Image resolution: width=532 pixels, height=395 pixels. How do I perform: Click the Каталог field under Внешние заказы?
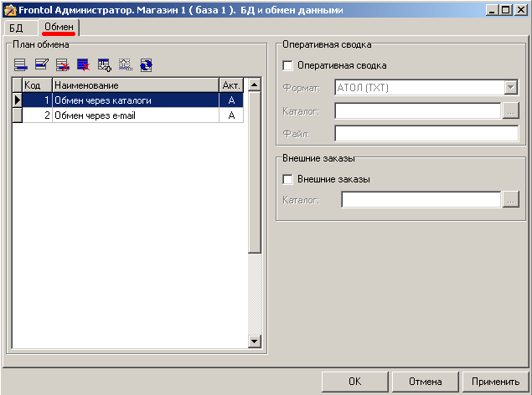(x=421, y=200)
